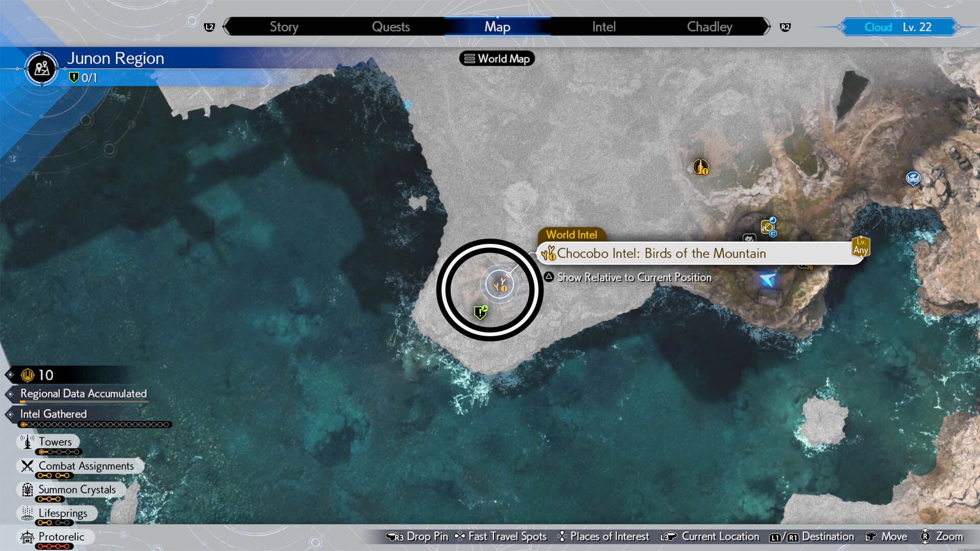The image size is (980, 551).
Task: Click the Summon Crystals shrine icon
Action: (28, 490)
